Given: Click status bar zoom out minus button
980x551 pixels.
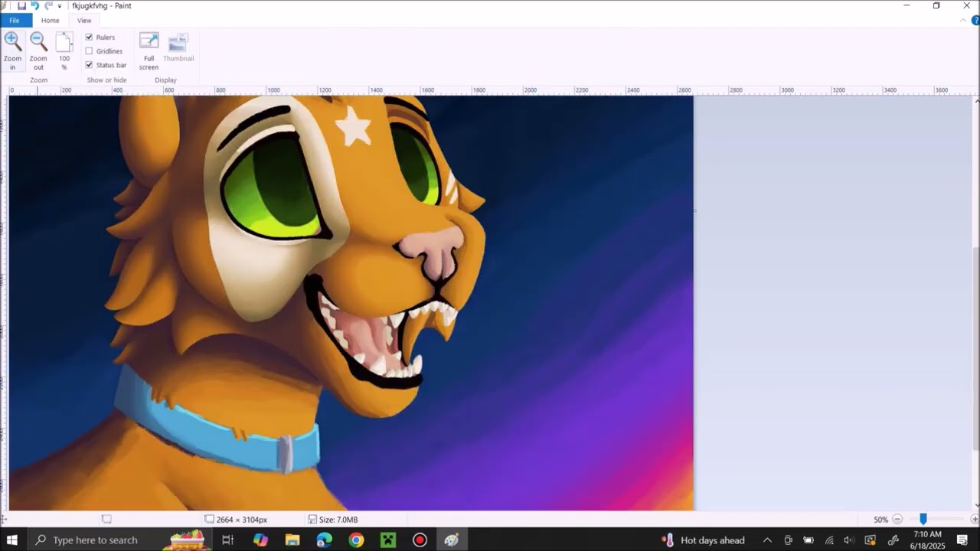Looking at the screenshot, I should click(897, 520).
